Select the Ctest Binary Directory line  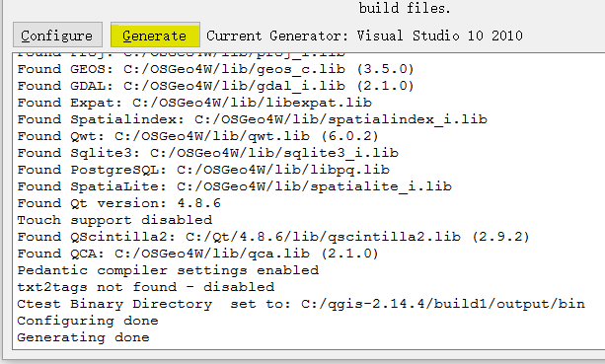(x=301, y=304)
